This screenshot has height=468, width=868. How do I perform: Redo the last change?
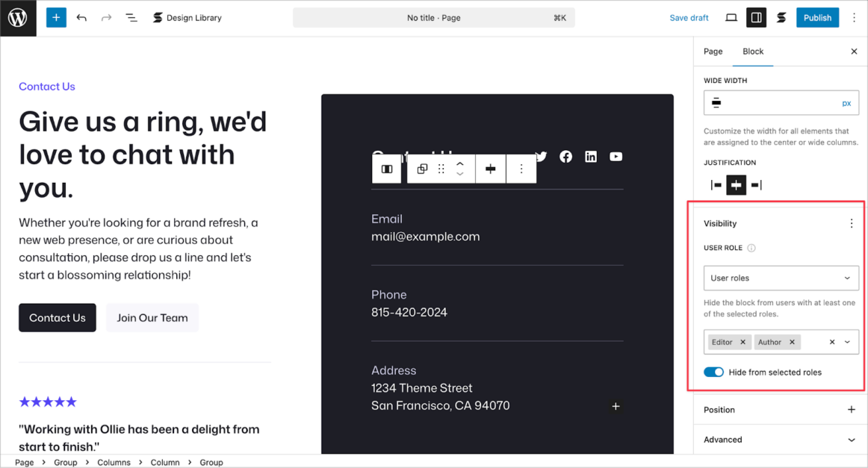click(106, 18)
